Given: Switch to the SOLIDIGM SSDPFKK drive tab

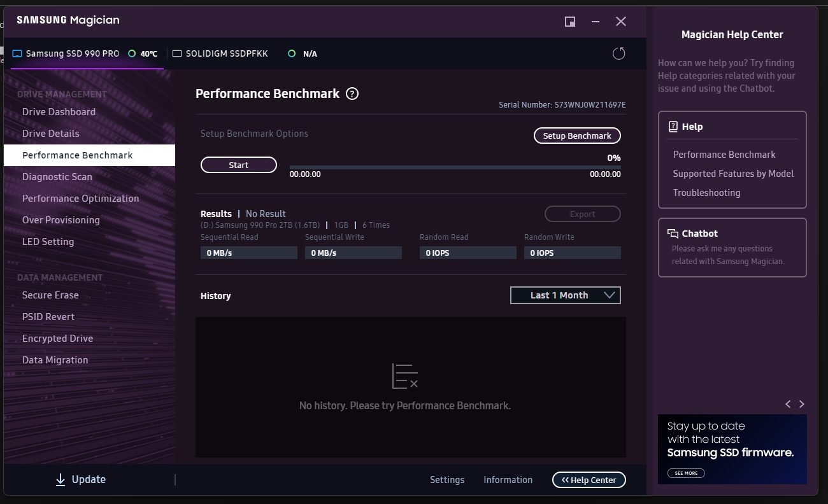Looking at the screenshot, I should point(226,54).
